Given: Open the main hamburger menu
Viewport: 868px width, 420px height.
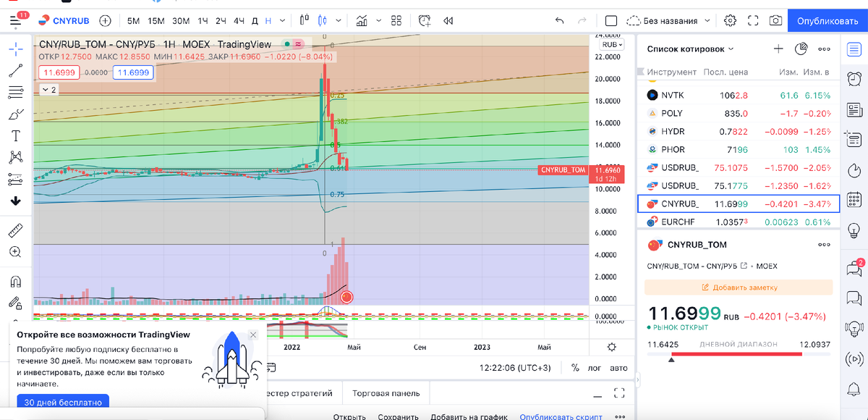Looking at the screenshot, I should (x=17, y=21).
